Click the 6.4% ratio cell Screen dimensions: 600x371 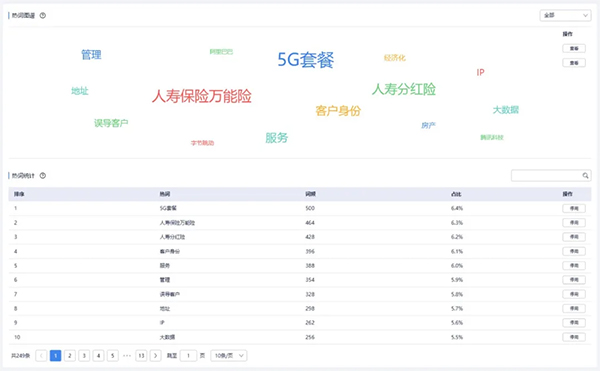click(457, 208)
